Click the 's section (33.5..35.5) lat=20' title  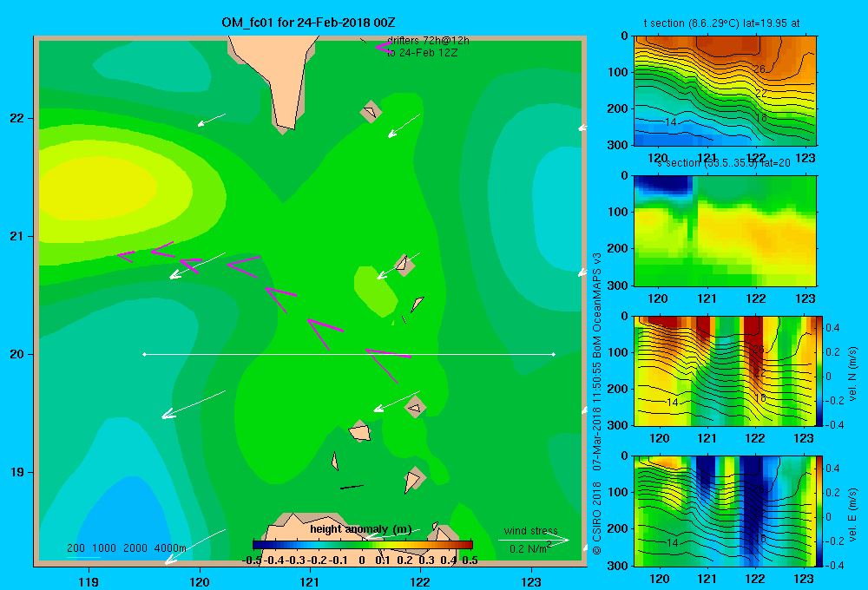pyautogui.click(x=724, y=163)
